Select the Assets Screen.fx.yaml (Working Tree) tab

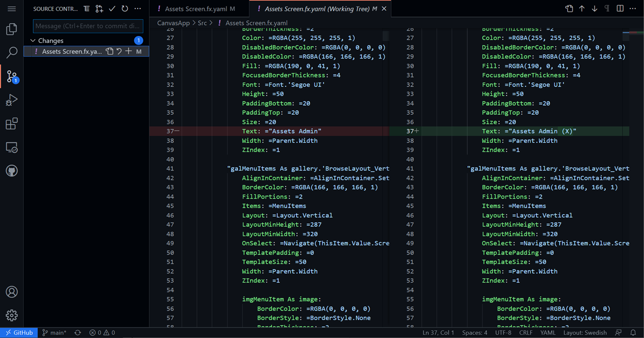320,9
